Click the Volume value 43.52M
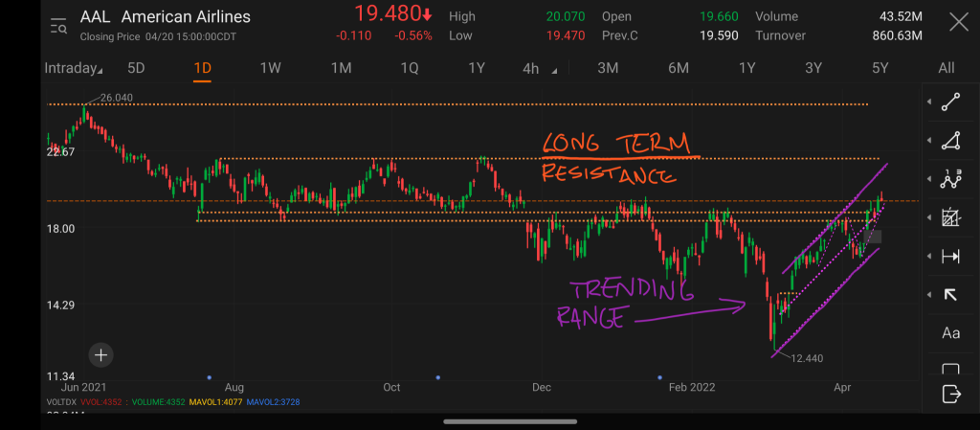Viewport: 980px width, 430px height. click(x=899, y=17)
